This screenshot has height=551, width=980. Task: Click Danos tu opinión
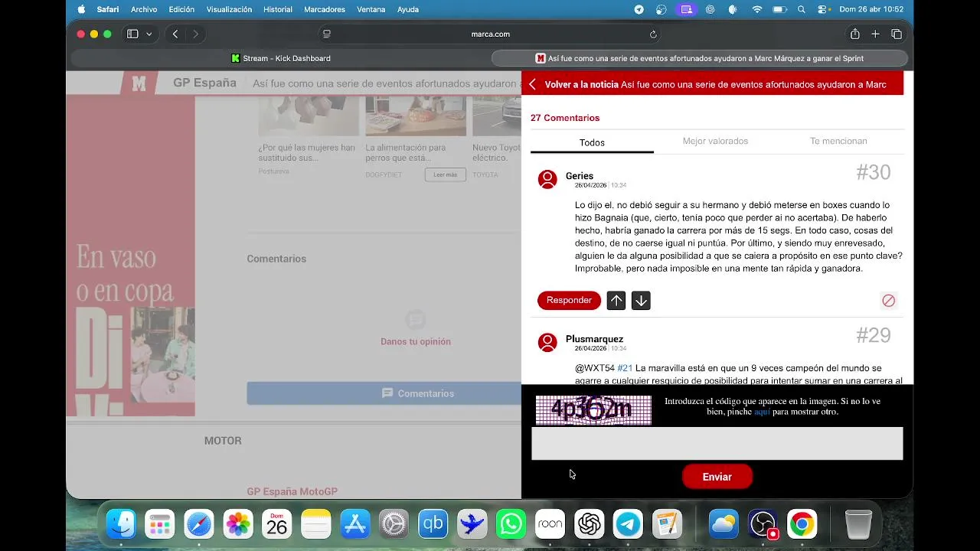416,341
